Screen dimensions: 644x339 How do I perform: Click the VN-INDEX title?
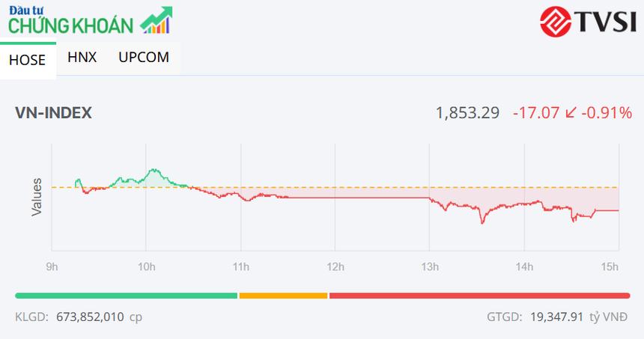pyautogui.click(x=53, y=113)
